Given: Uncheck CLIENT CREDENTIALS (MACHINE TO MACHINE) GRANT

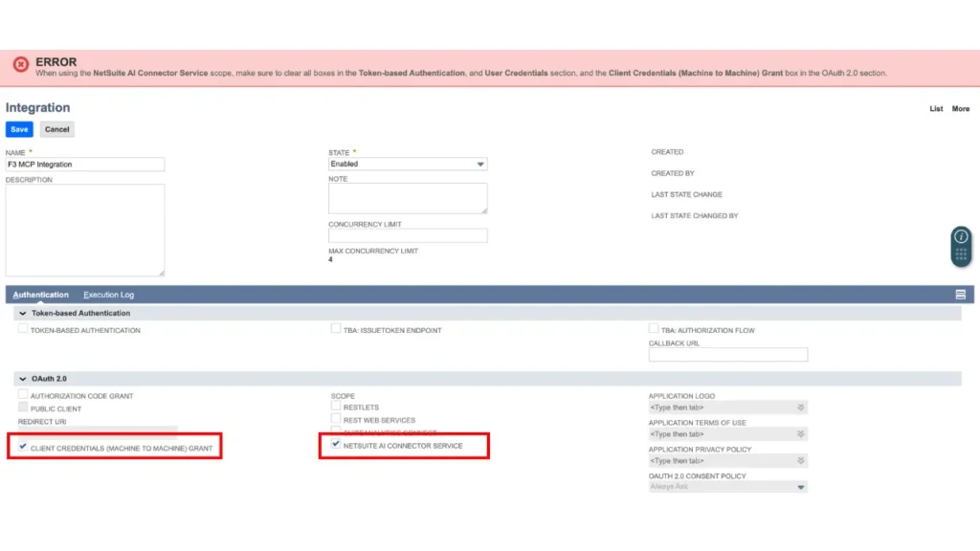Looking at the screenshot, I should [23, 445].
